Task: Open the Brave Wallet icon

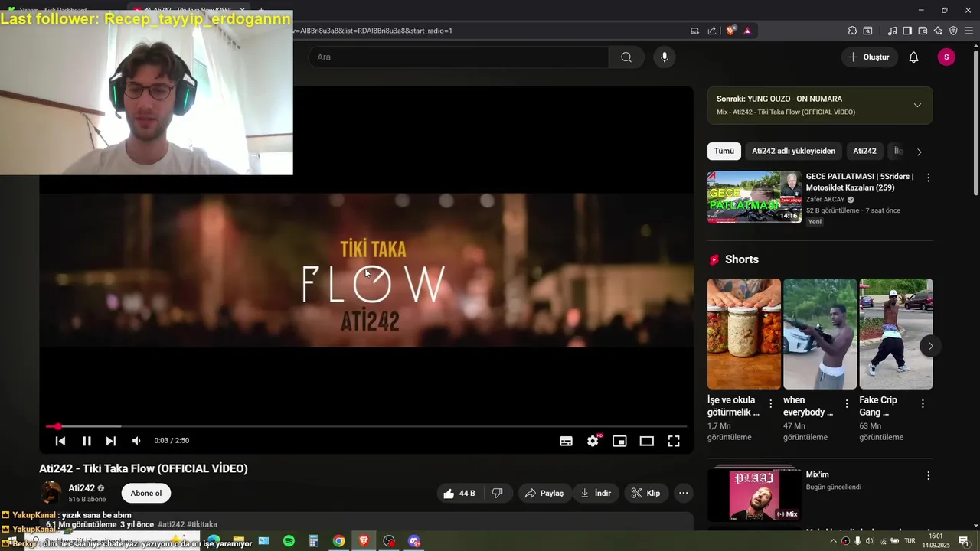Action: point(923,31)
